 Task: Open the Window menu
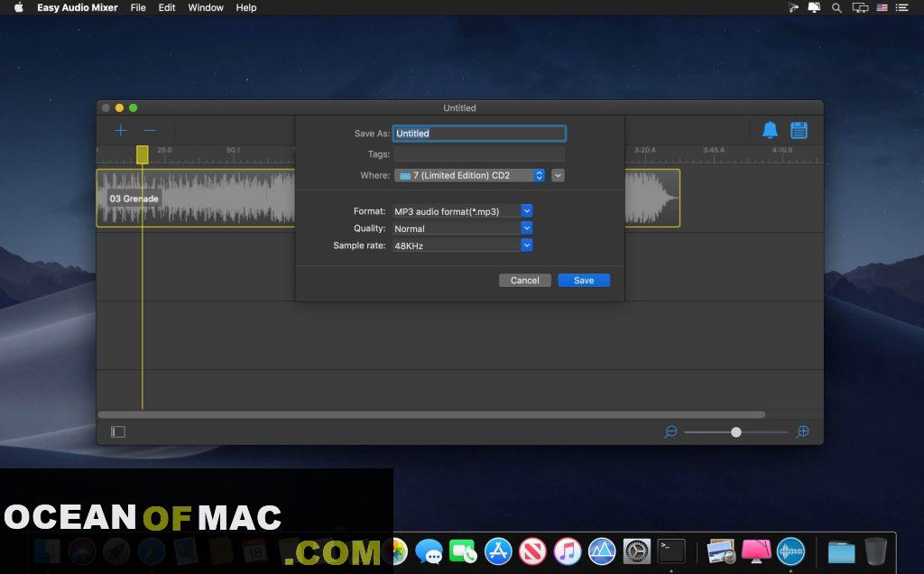[206, 7]
